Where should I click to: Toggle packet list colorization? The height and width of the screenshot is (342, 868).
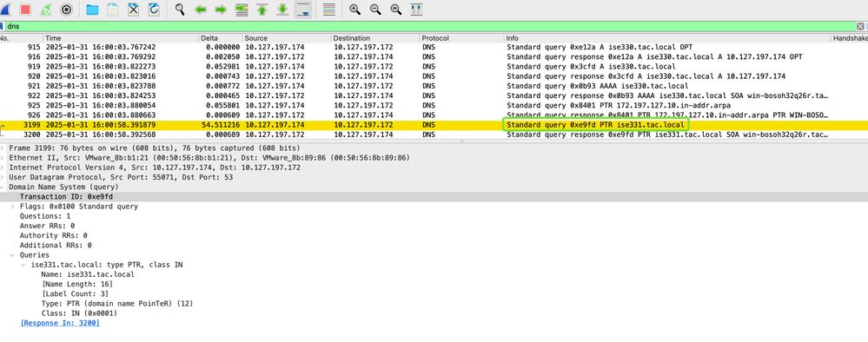click(328, 9)
